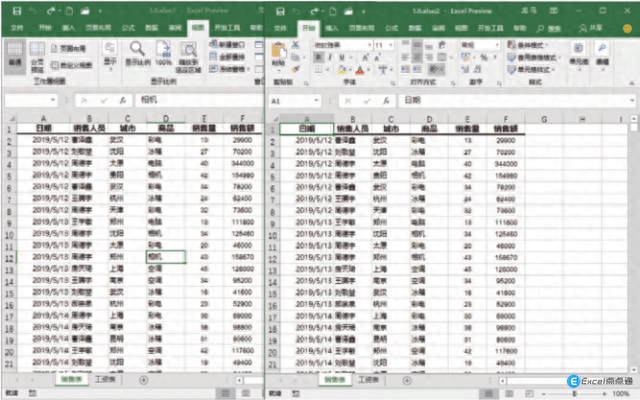Click Percent Style button in right window
The height and width of the screenshot is (400, 640).
[484, 58]
